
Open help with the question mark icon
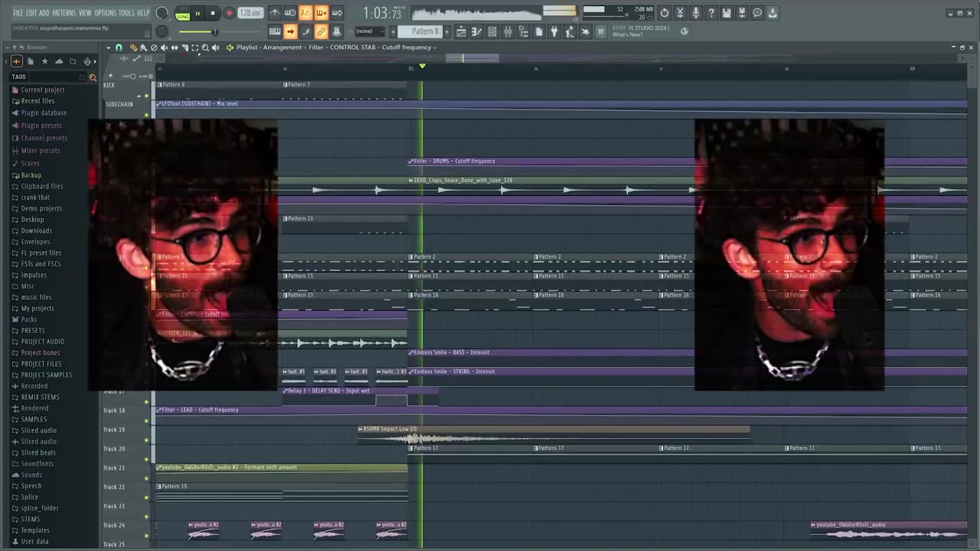711,13
